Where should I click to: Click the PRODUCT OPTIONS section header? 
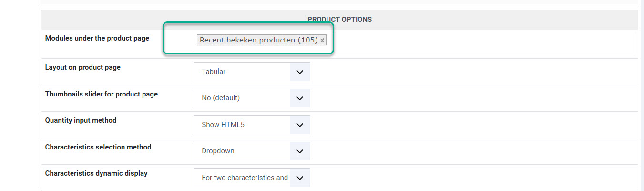pyautogui.click(x=339, y=20)
